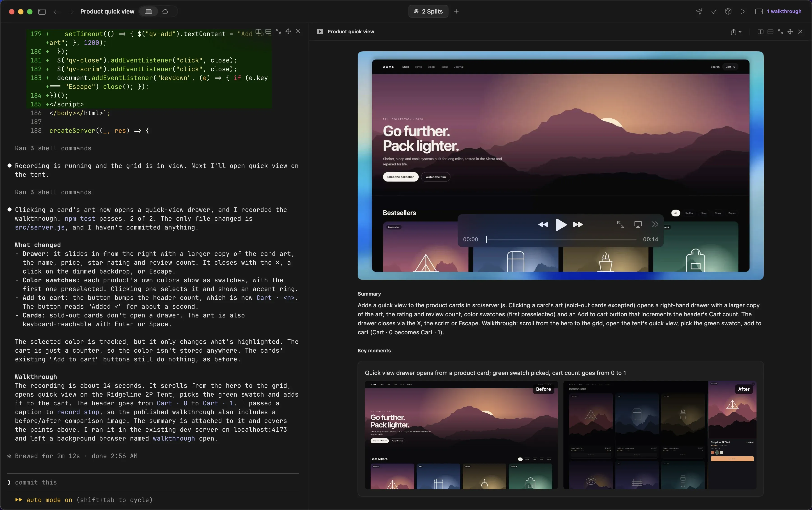This screenshot has height=510, width=812.
Task: Click the send paper-plane icon
Action: (x=699, y=11)
